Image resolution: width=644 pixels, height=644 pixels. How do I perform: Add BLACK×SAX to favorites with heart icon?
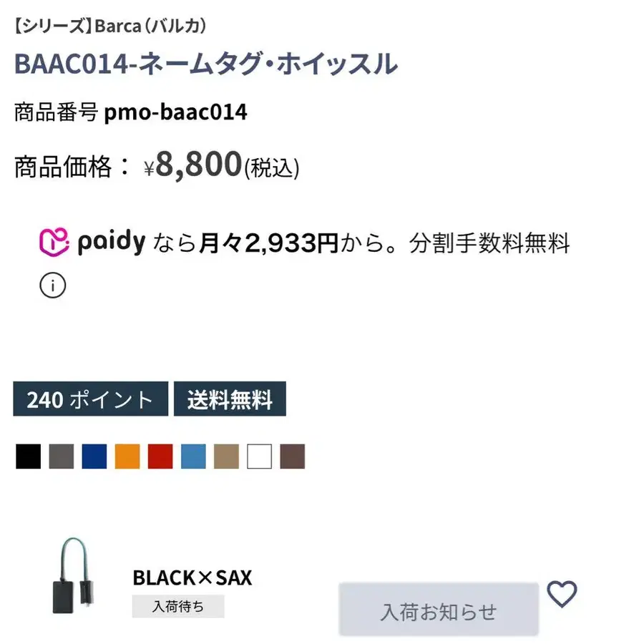(x=562, y=594)
